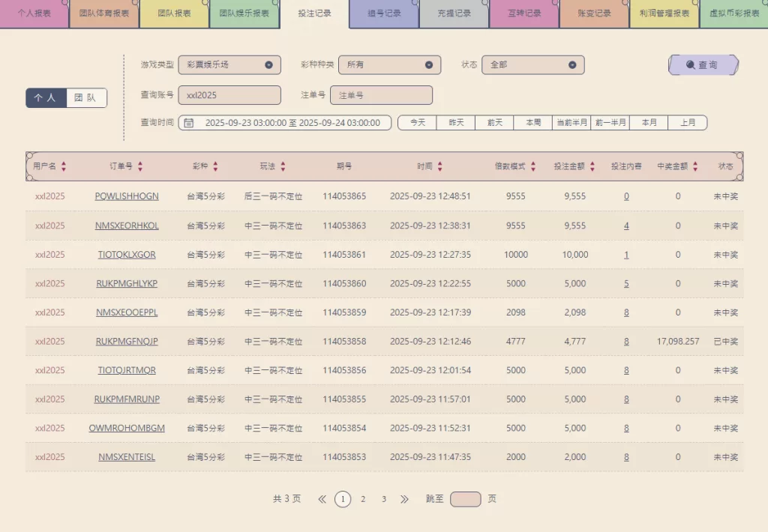
Task: Open 游戏类型 dropdown 彩票娱乐场
Action: pos(229,65)
